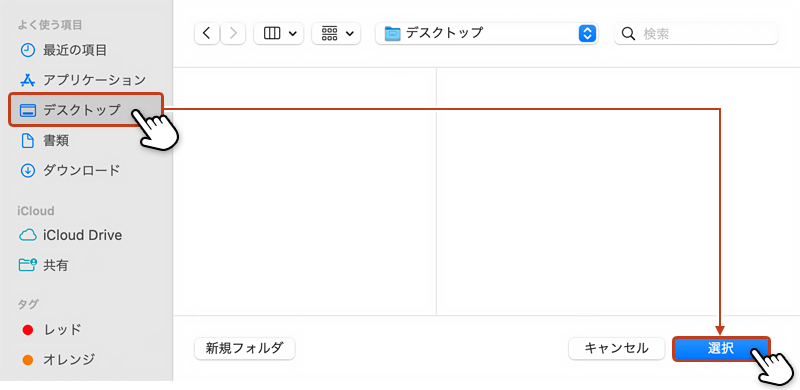The height and width of the screenshot is (390, 800).
Task: Click the folder icon in location popup
Action: (x=393, y=34)
